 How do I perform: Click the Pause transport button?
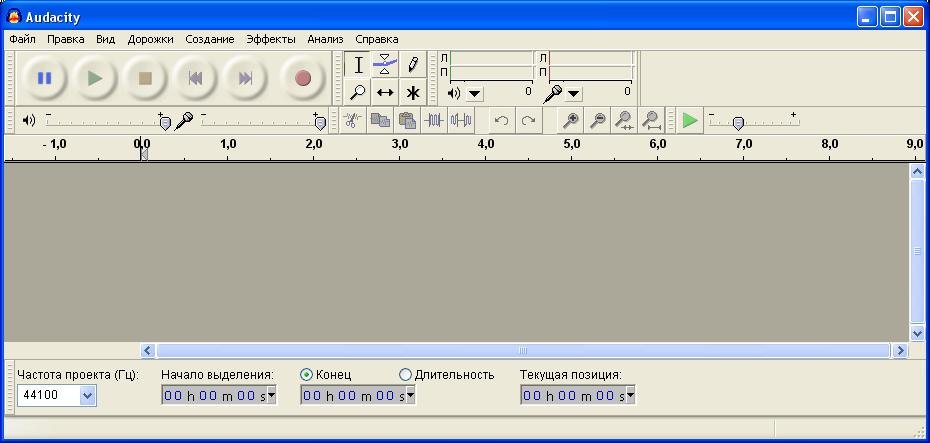click(44, 78)
